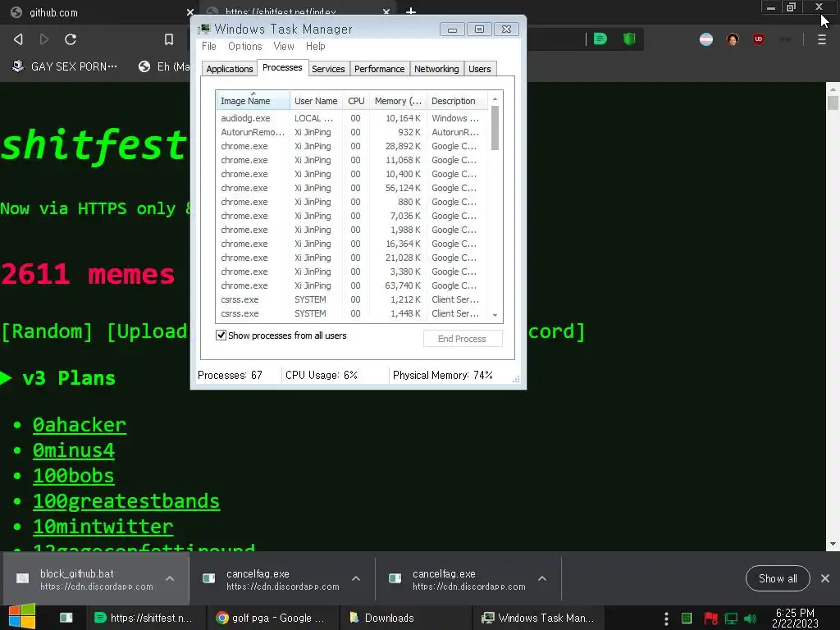
Task: Select chrome.exe using 63,740 K memory
Action: (x=353, y=285)
